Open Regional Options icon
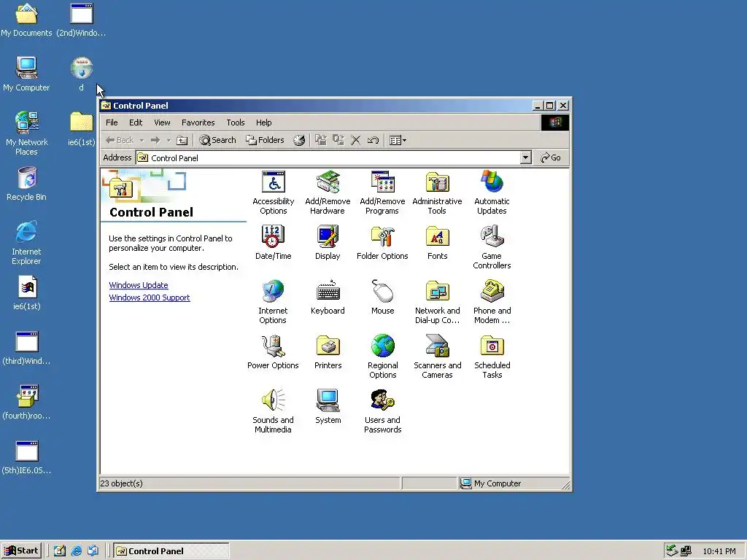 [x=382, y=357]
